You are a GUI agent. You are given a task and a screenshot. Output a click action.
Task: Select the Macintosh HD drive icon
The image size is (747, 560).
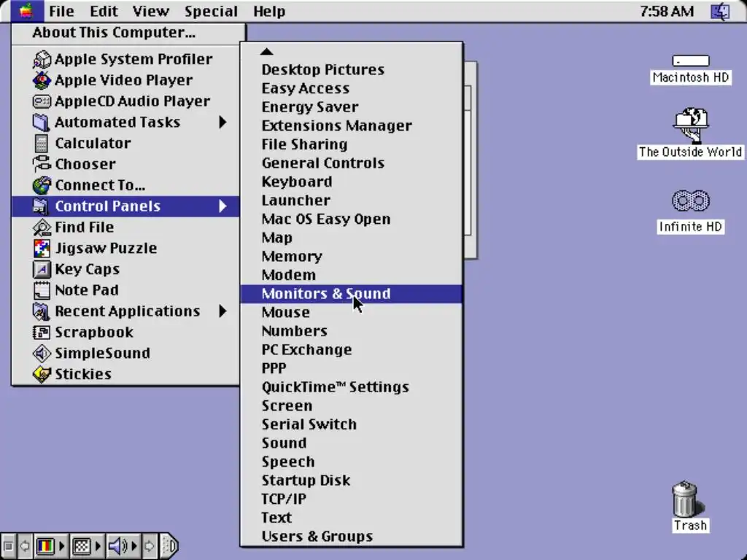(x=690, y=61)
